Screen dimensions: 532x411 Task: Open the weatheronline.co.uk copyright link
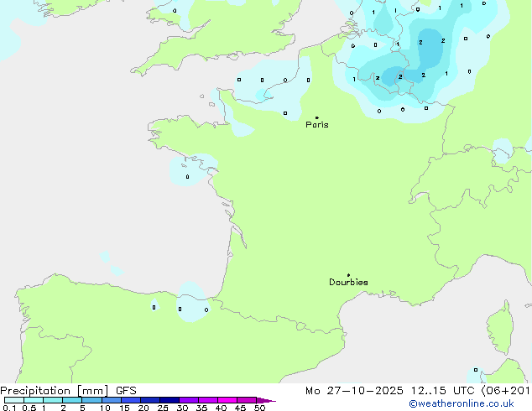coord(462,404)
